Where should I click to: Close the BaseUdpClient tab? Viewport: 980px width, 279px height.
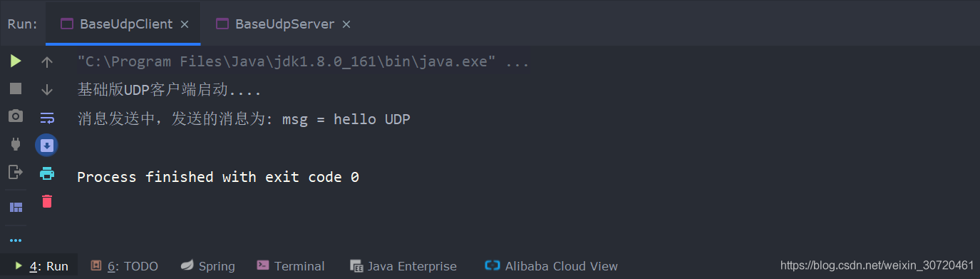pos(185,24)
